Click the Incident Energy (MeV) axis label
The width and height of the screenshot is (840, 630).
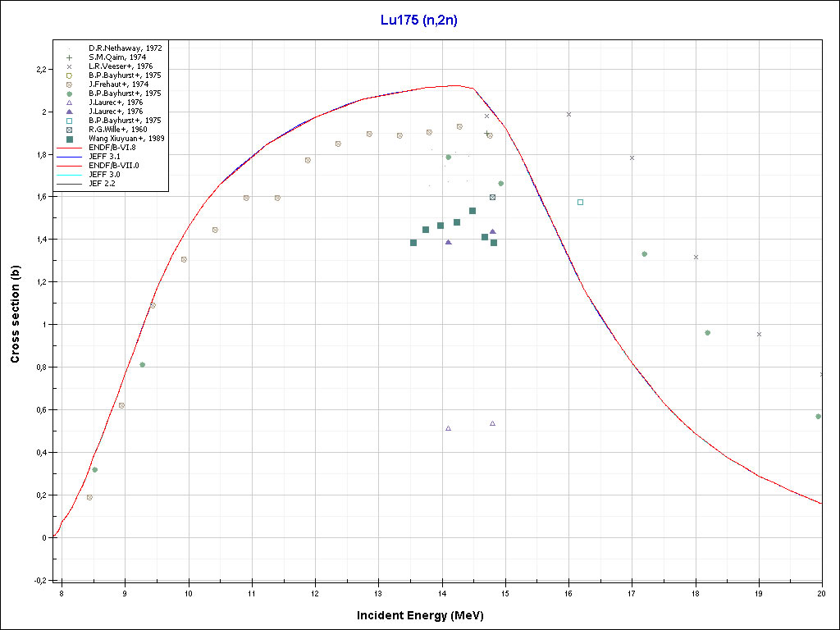tap(426, 615)
